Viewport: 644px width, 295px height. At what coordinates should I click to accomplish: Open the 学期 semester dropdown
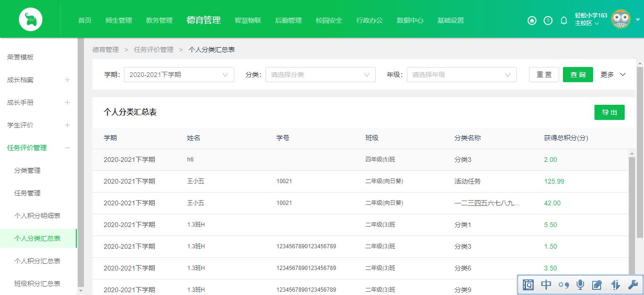tap(179, 74)
